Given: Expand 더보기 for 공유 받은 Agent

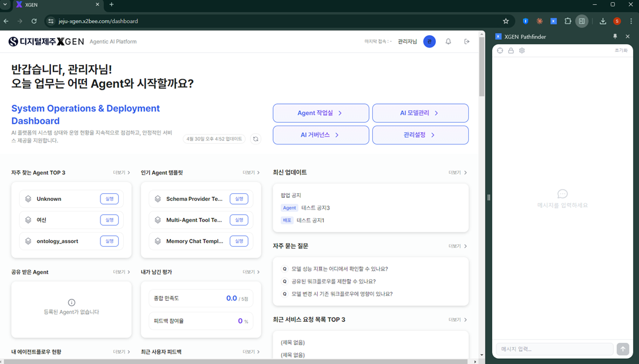Looking at the screenshot, I should [122, 272].
